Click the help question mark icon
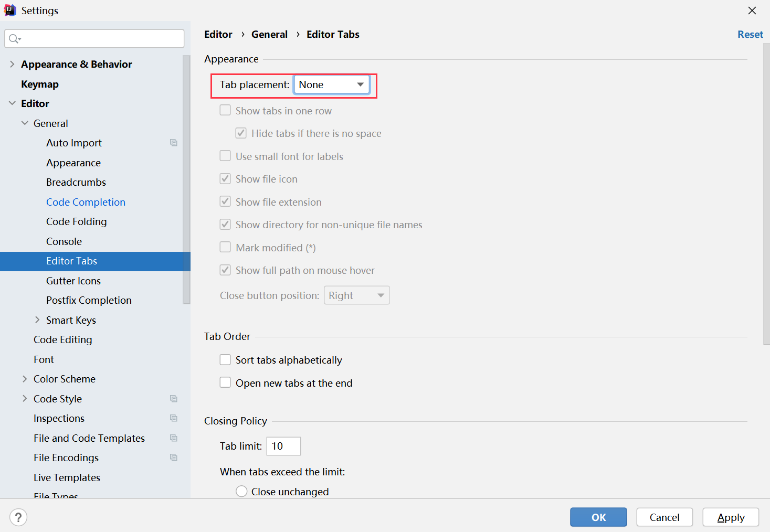The height and width of the screenshot is (532, 770). [18, 517]
